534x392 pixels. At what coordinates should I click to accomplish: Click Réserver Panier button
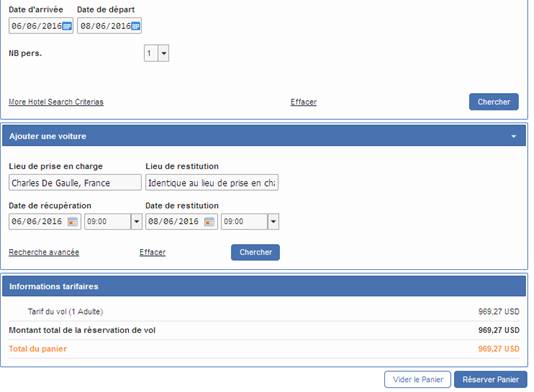(x=490, y=379)
